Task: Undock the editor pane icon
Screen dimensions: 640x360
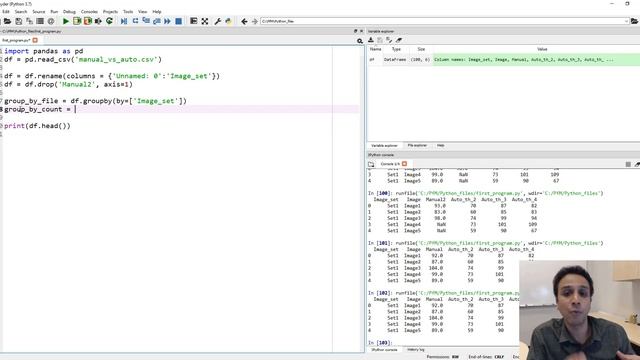Action: [355, 31]
